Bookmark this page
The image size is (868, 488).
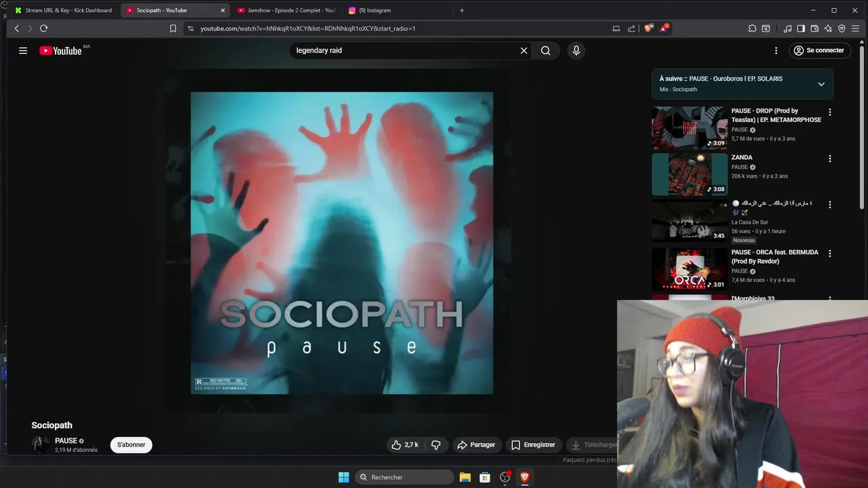pos(173,28)
